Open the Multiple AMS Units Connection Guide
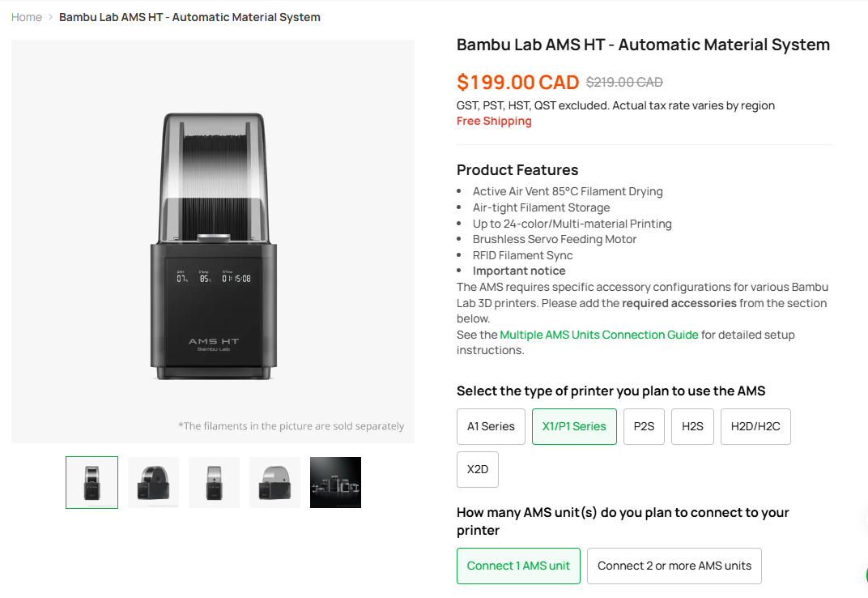The width and height of the screenshot is (868, 598). point(598,335)
